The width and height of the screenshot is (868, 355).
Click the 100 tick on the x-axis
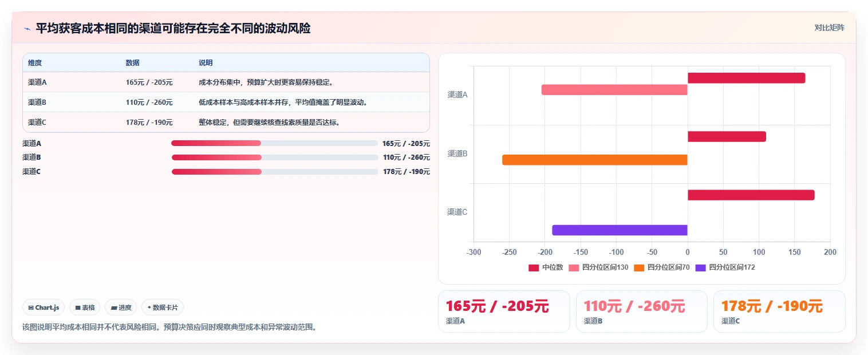[759, 253]
